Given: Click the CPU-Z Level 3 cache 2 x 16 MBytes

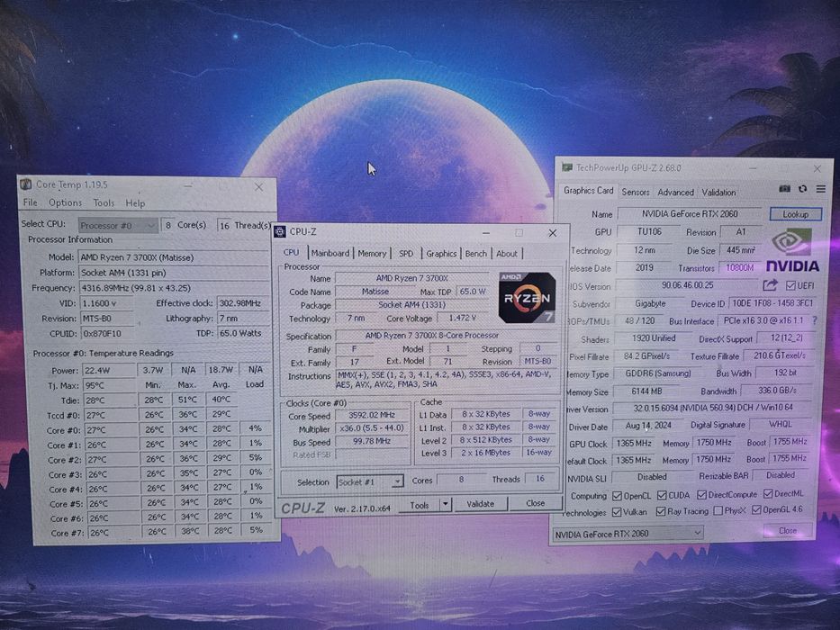Looking at the screenshot, I should coord(484,453).
